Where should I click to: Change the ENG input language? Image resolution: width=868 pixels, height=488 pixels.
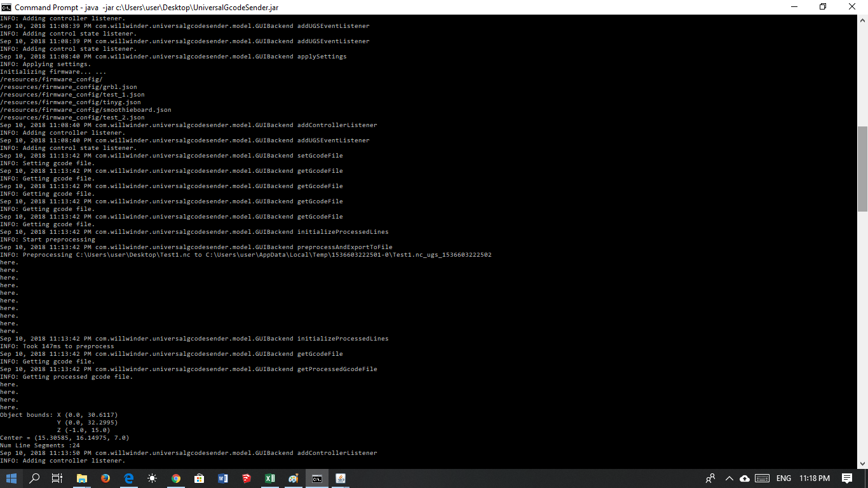coord(783,478)
